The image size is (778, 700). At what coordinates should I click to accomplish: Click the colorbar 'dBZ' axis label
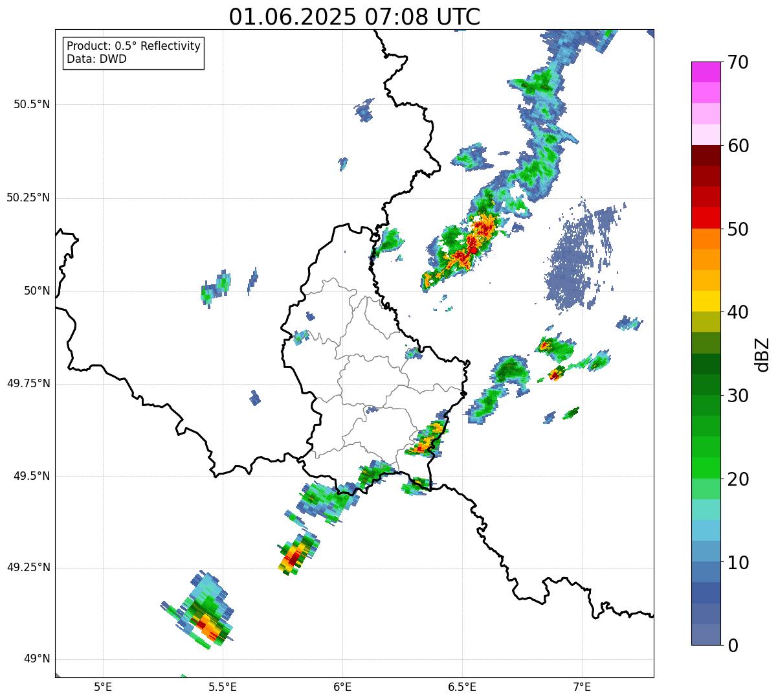[762, 354]
